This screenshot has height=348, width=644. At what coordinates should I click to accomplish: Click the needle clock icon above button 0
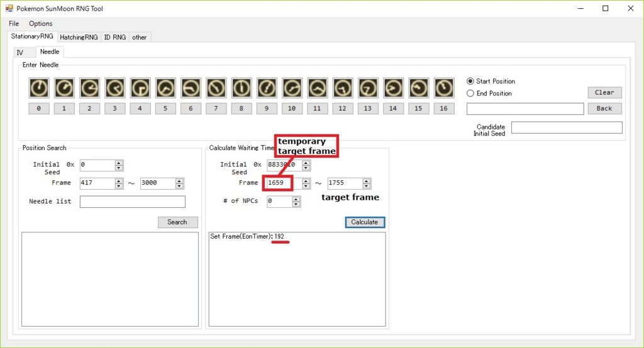click(x=39, y=88)
